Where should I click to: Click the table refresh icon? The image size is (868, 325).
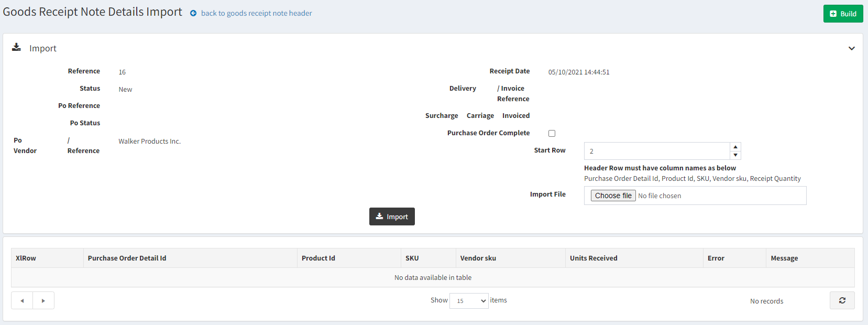click(x=842, y=300)
